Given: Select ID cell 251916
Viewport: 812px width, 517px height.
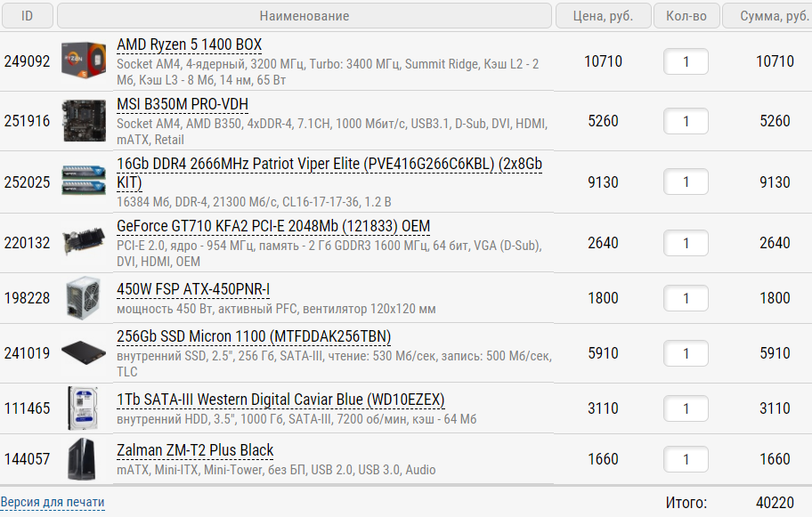Looking at the screenshot, I should (x=27, y=121).
